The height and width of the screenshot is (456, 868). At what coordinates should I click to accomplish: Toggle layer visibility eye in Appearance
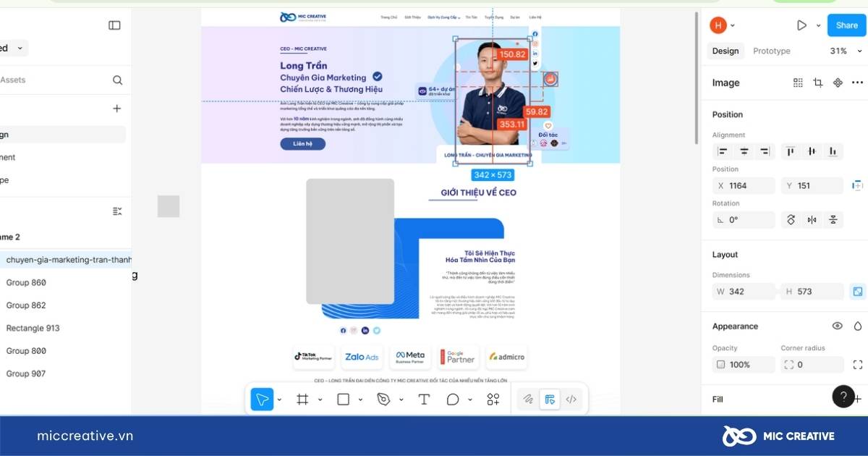(x=837, y=326)
